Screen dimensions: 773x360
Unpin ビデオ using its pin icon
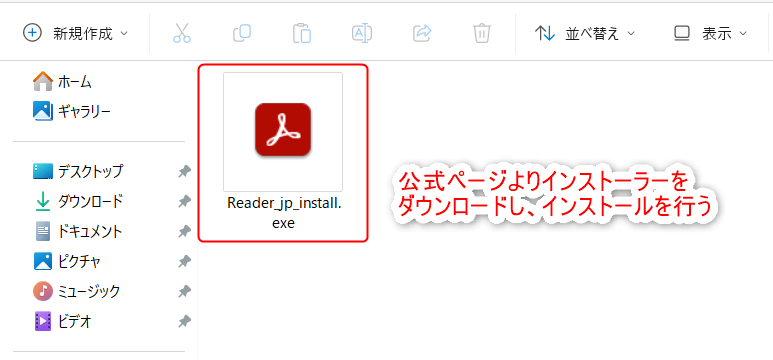coord(184,322)
